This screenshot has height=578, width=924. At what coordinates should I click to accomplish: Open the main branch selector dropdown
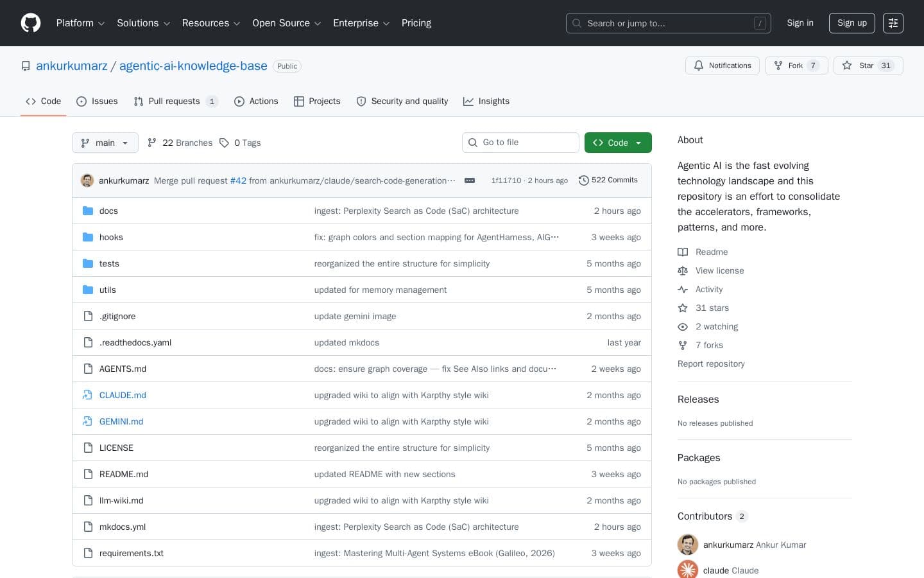point(105,143)
